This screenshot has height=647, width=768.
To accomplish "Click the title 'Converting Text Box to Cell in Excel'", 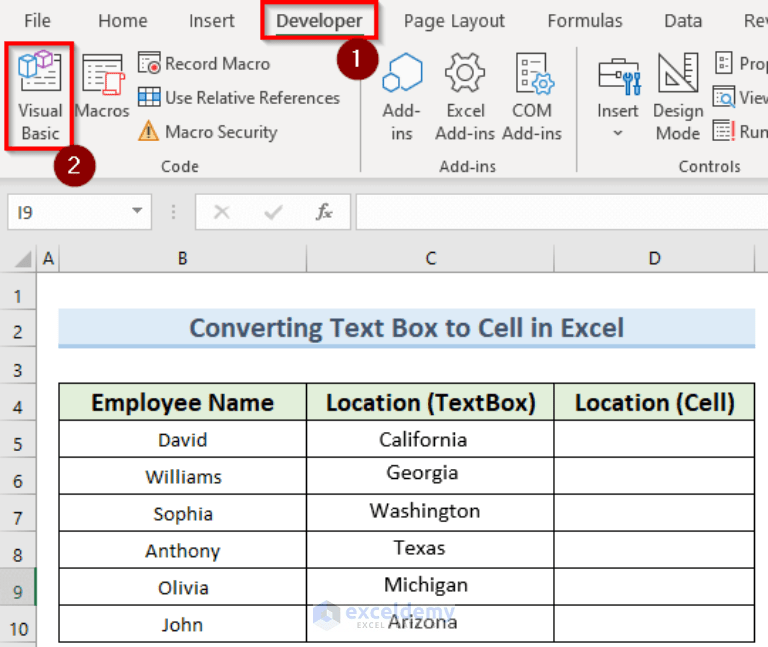I will 407,328.
